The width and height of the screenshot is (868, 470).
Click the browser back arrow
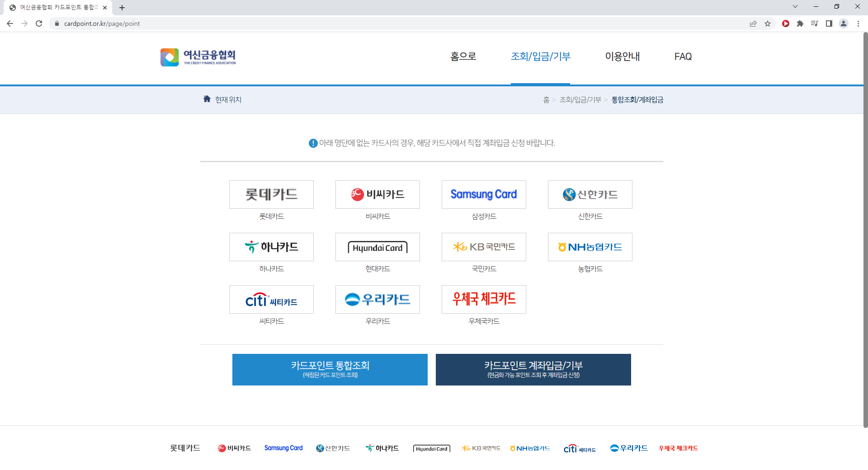[10, 23]
